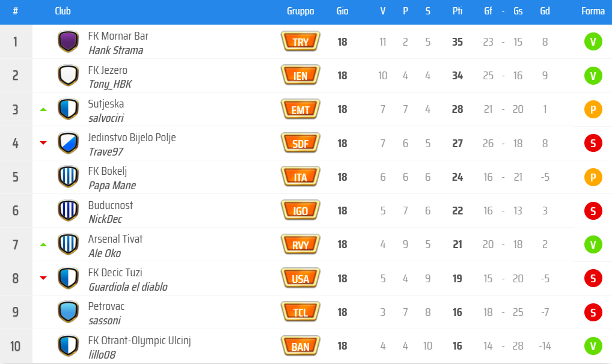Open the TRY group badge

(301, 41)
